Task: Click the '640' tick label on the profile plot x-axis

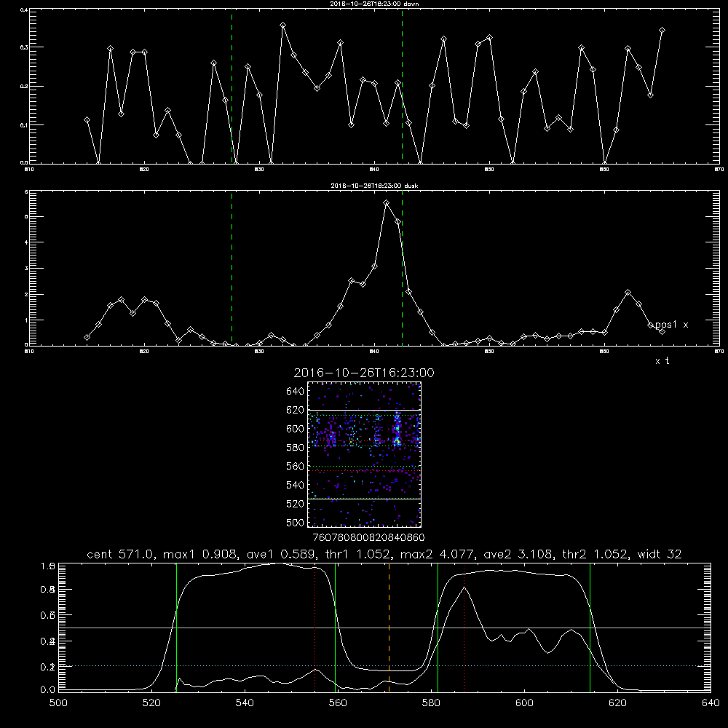Action: click(x=711, y=703)
